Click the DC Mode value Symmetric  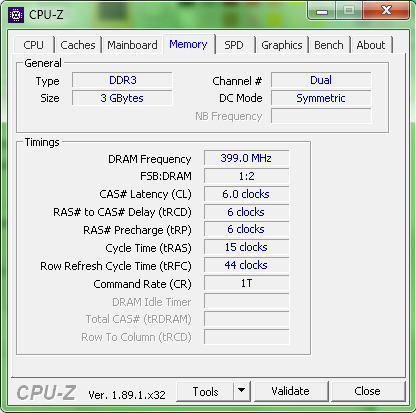click(x=321, y=98)
